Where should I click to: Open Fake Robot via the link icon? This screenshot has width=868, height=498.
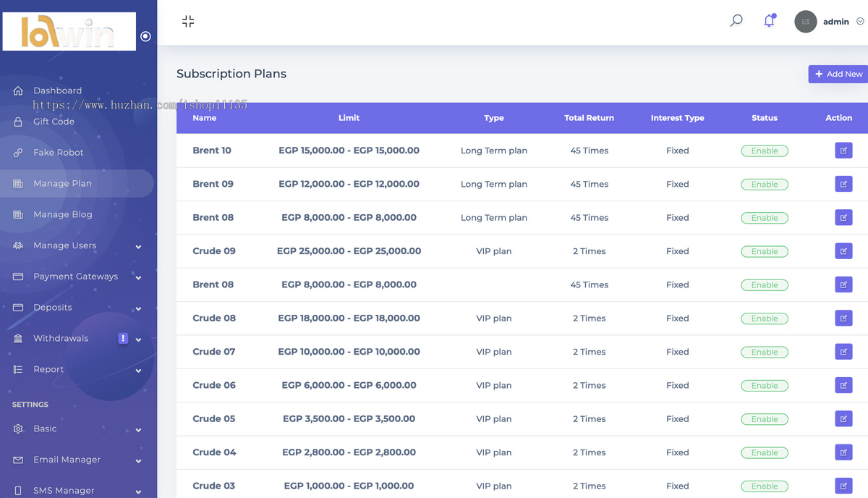[18, 153]
